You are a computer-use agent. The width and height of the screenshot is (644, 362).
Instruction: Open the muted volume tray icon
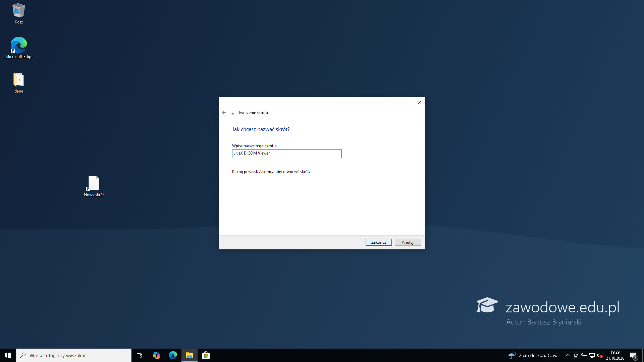(x=600, y=355)
